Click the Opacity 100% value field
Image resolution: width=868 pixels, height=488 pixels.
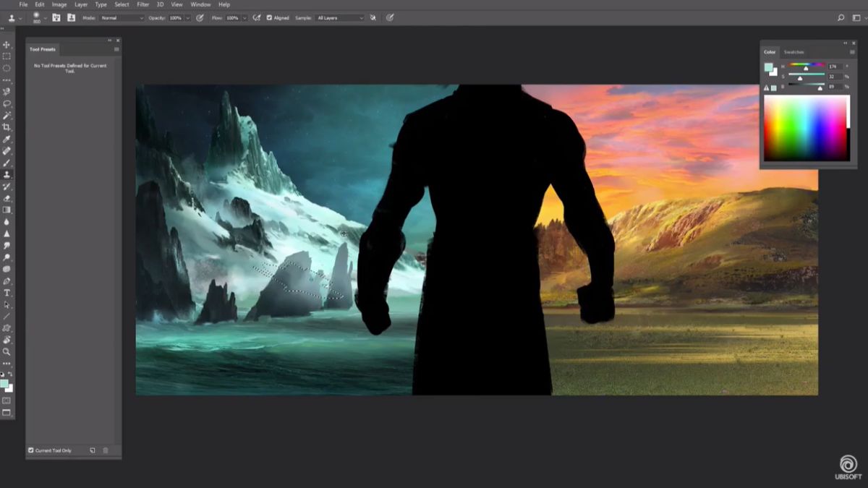[x=175, y=17]
